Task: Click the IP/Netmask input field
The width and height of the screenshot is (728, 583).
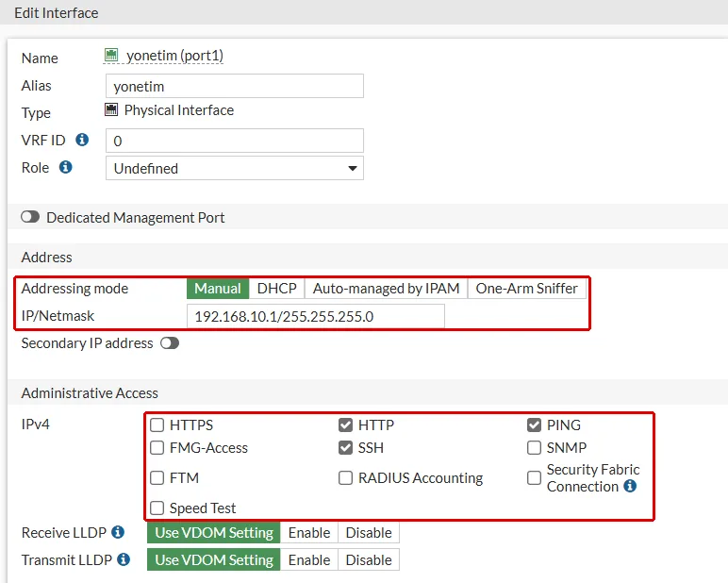Action: click(x=316, y=316)
